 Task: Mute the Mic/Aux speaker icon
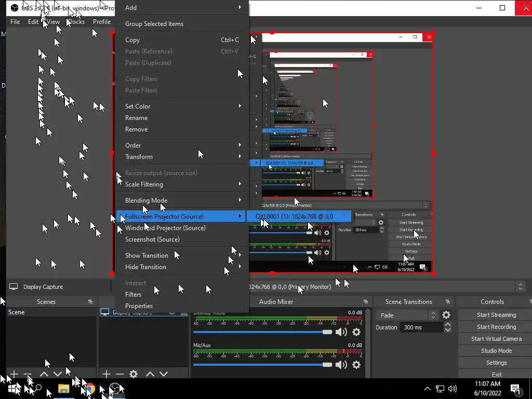[341, 364]
